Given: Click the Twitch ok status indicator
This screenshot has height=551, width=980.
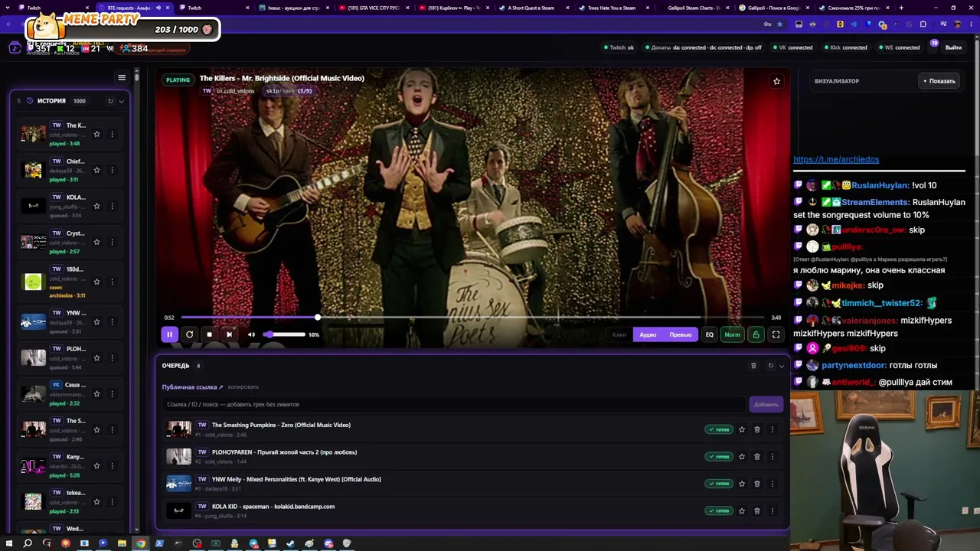Looking at the screenshot, I should click(618, 47).
